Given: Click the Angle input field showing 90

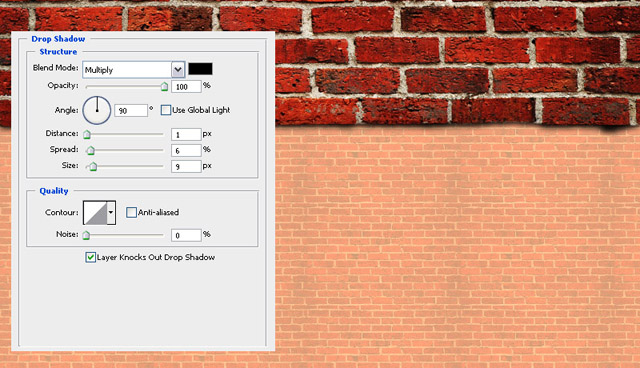Looking at the screenshot, I should pyautogui.click(x=131, y=111).
